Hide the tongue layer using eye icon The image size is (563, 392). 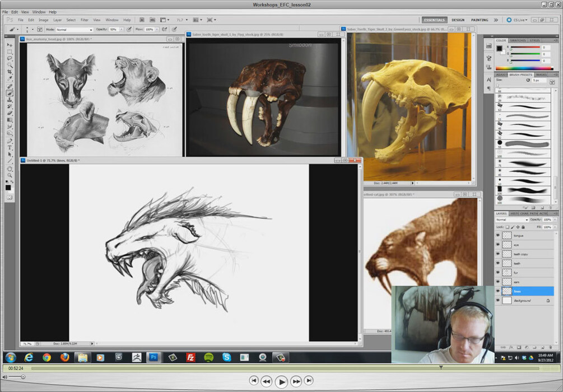click(497, 236)
